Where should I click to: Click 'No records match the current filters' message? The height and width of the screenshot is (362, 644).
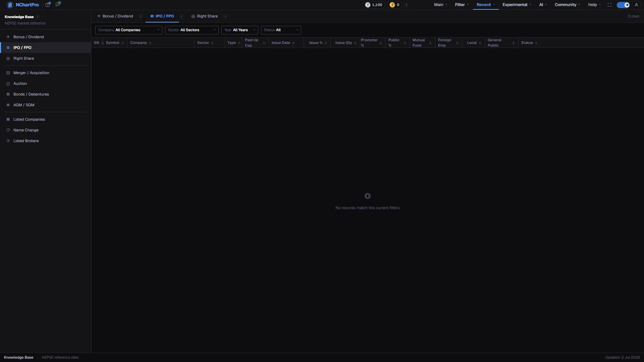(368, 208)
